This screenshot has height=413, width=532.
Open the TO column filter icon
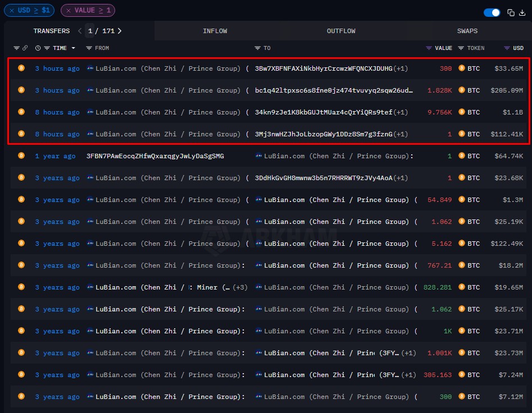coord(257,48)
